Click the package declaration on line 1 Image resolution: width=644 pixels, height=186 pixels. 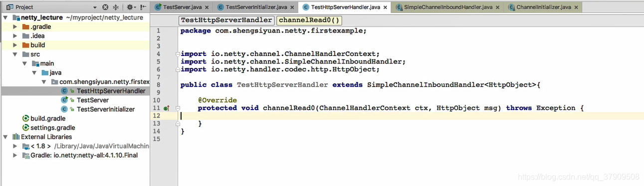click(x=273, y=31)
